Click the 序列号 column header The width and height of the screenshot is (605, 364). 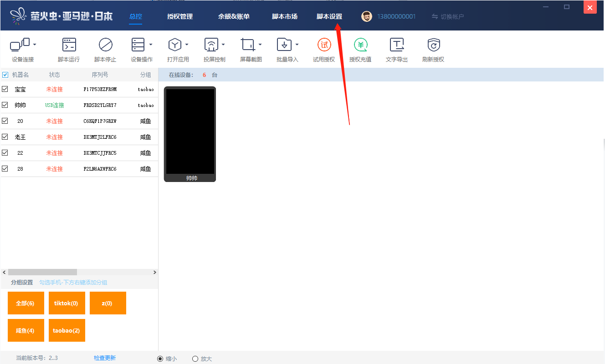100,75
